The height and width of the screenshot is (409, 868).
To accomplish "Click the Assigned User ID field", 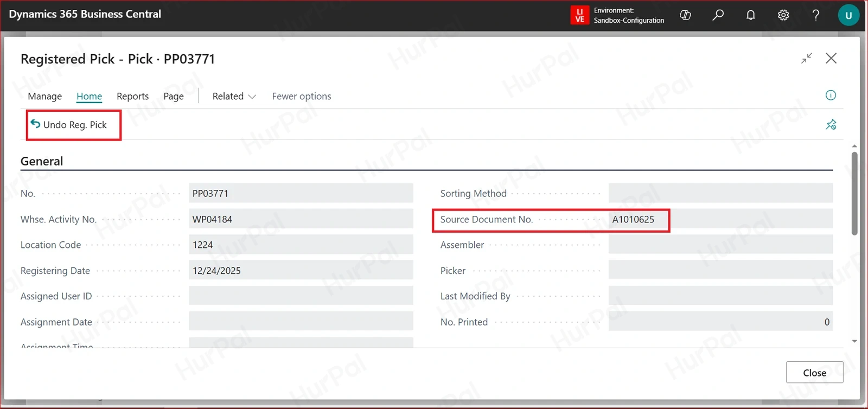I will (x=301, y=296).
